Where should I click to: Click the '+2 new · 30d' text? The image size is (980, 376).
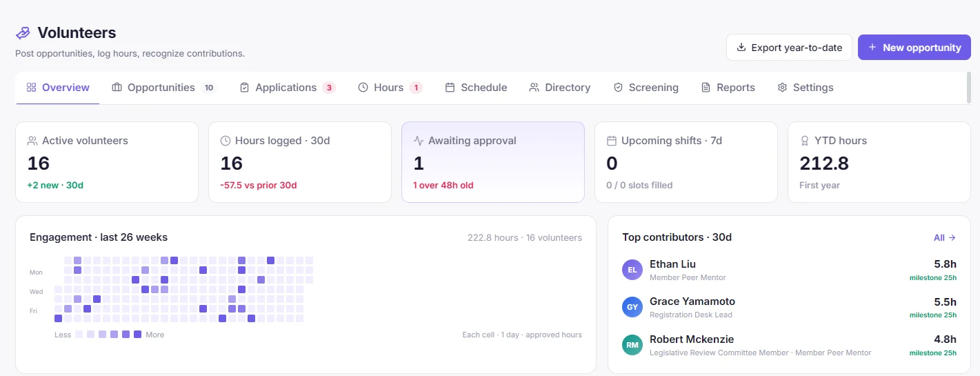[55, 185]
